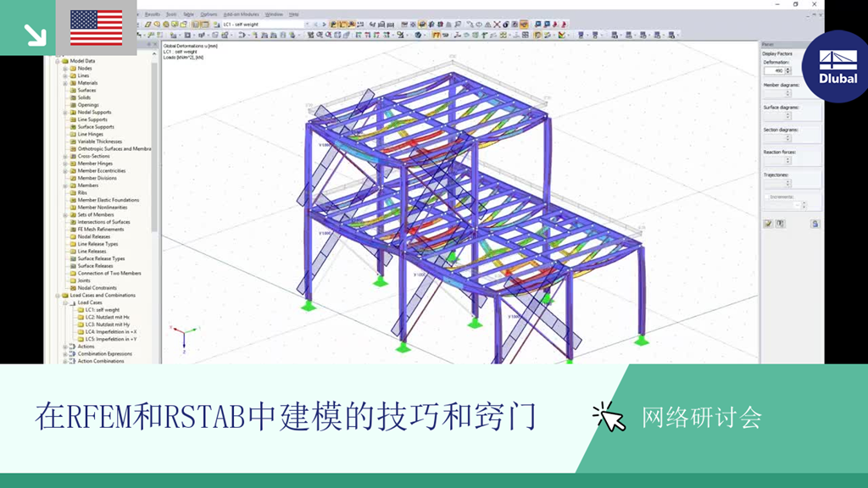The width and height of the screenshot is (868, 488).
Task: Click the Surface diagrams stepper arrows
Action: click(x=788, y=115)
